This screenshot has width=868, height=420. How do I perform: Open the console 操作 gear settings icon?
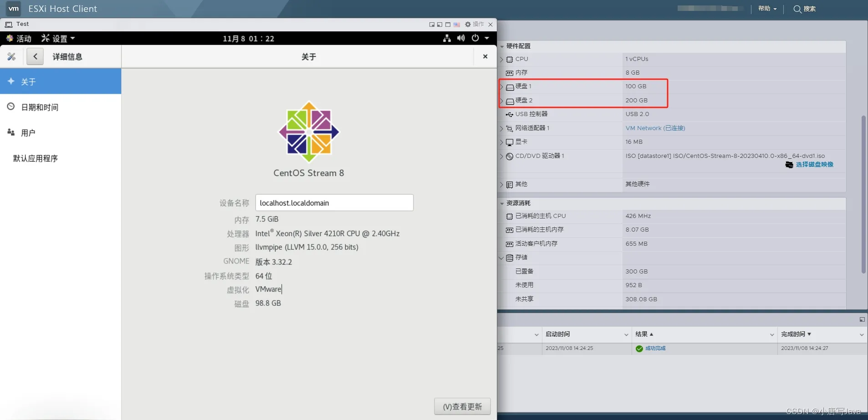tap(468, 25)
